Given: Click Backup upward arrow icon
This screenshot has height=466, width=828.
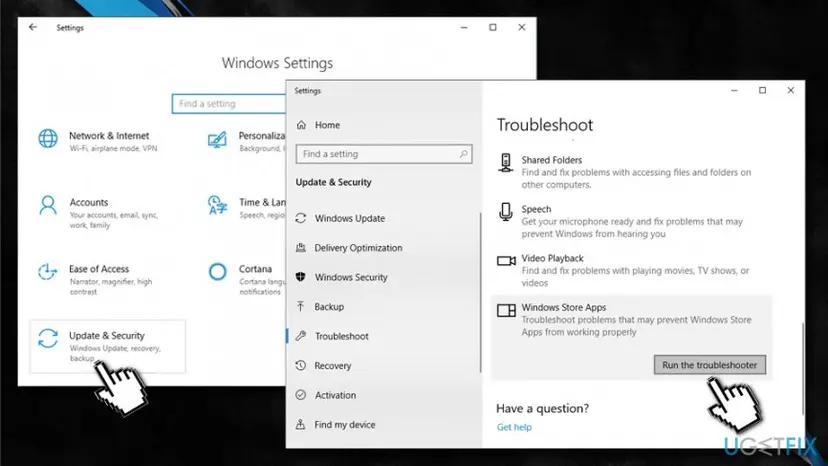Looking at the screenshot, I should 300,306.
